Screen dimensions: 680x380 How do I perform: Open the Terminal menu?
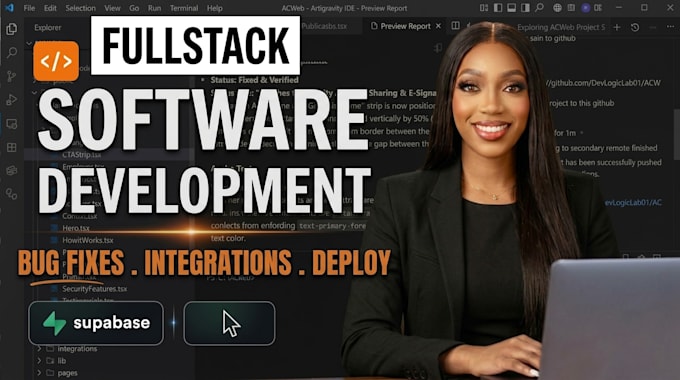(184, 8)
